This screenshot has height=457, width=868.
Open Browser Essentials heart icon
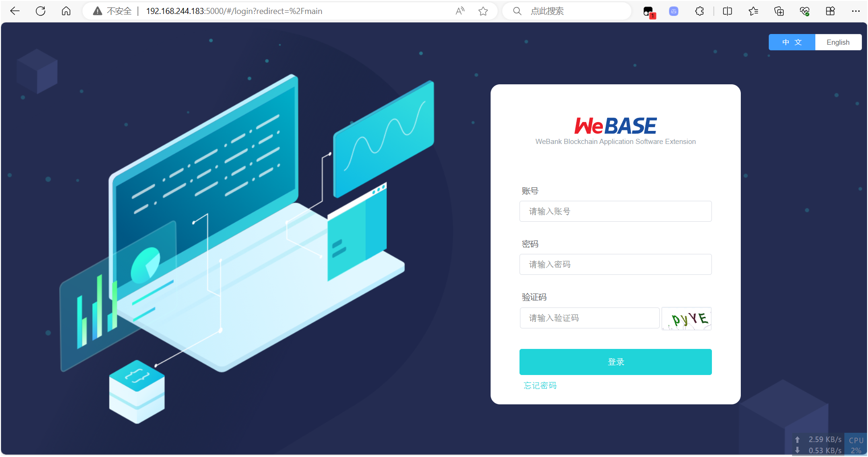click(x=805, y=11)
